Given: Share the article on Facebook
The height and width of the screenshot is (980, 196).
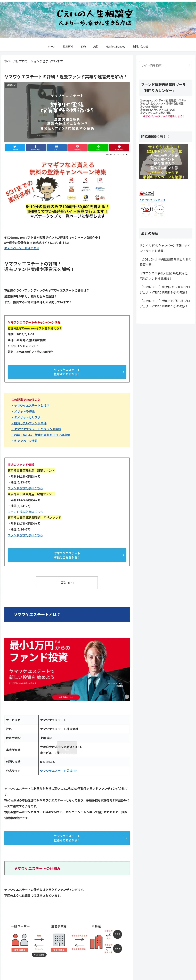Looking at the screenshot, I should click(35, 148).
